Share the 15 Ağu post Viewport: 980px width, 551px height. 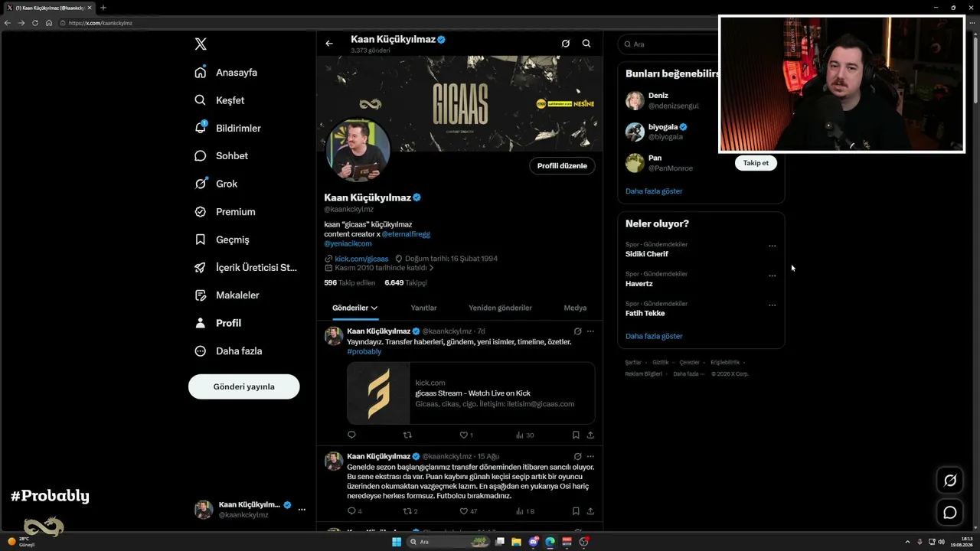point(590,511)
